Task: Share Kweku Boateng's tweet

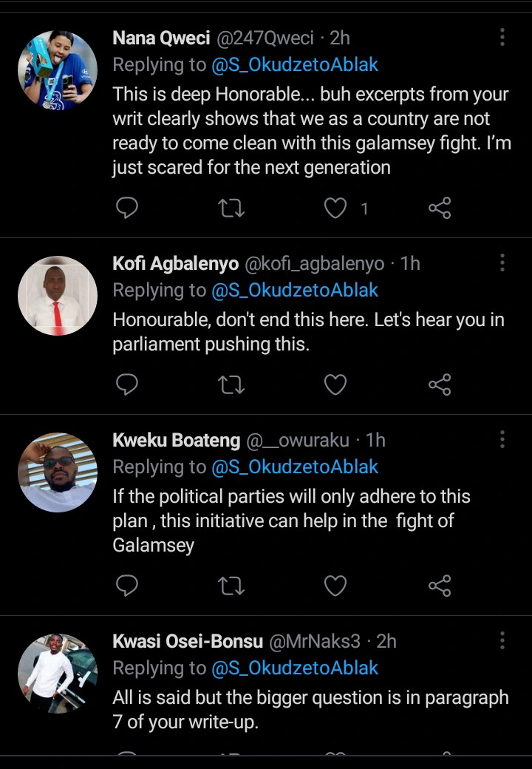Action: point(440,586)
